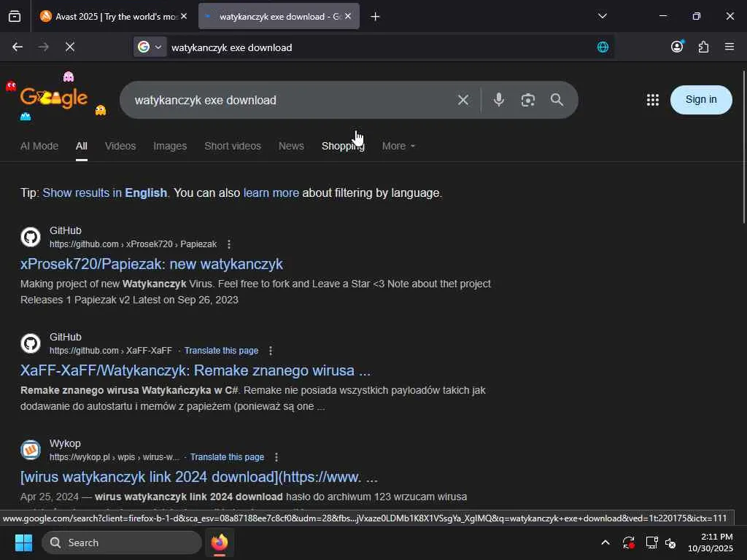Expand the list all tabs chevron

602,16
